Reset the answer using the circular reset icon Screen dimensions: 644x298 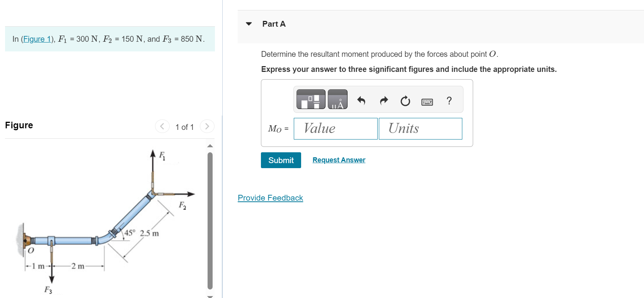coord(405,101)
